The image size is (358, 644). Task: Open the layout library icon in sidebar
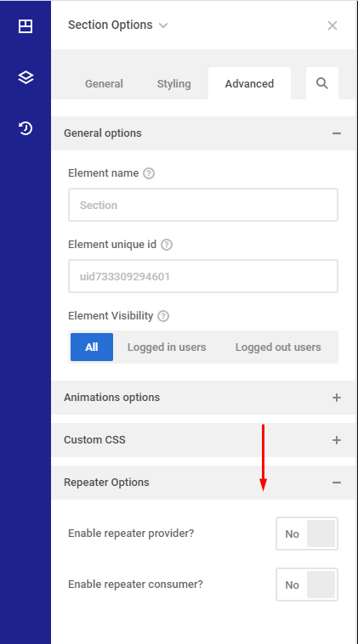(x=26, y=26)
